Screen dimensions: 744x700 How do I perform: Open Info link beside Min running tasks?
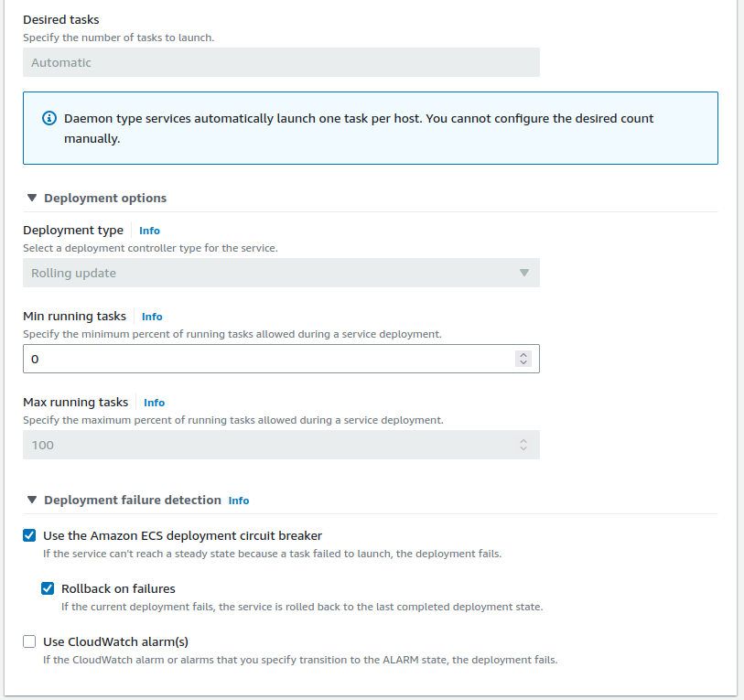coord(152,317)
